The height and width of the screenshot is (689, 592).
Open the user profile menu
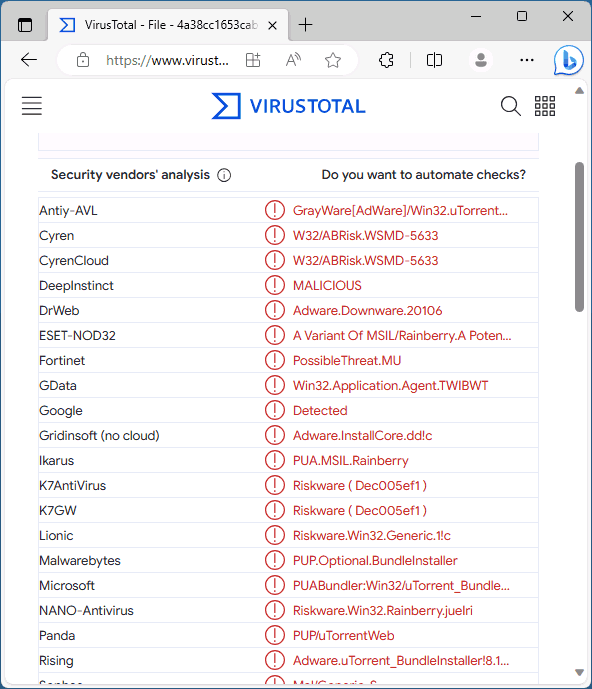(x=481, y=60)
